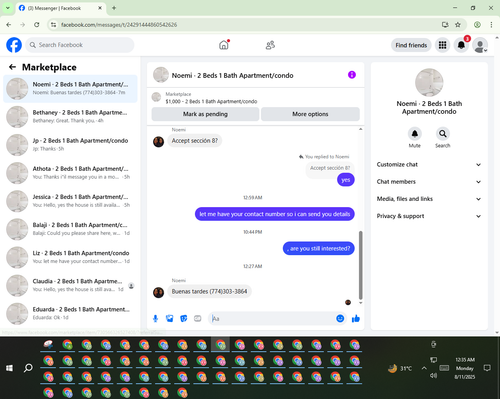Open Bethaney conversation in list
Image resolution: width=500 pixels, height=399 pixels.
[x=70, y=116]
